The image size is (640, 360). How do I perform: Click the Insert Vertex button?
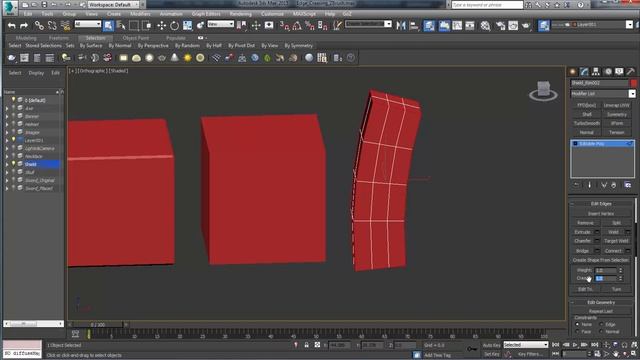[601, 214]
